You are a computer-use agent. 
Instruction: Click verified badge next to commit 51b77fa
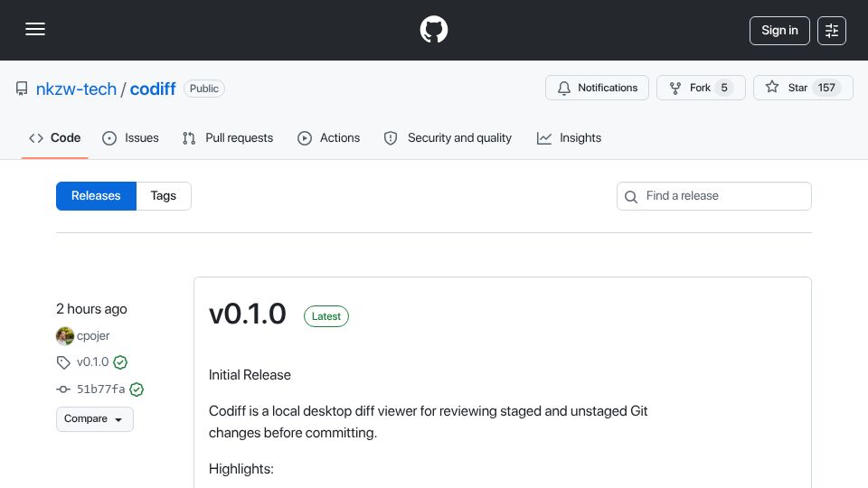(137, 389)
